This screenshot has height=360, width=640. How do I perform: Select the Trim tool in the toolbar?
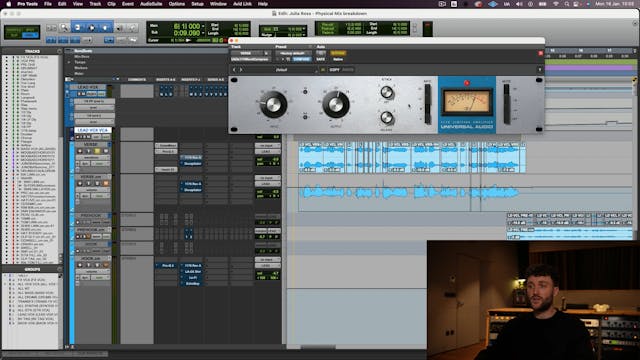[78, 28]
